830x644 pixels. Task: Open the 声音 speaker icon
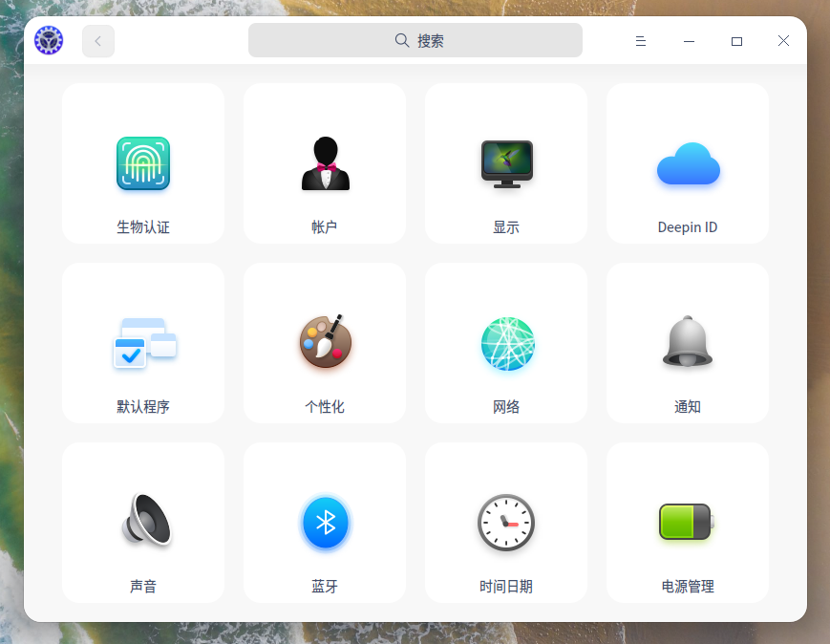point(146,520)
